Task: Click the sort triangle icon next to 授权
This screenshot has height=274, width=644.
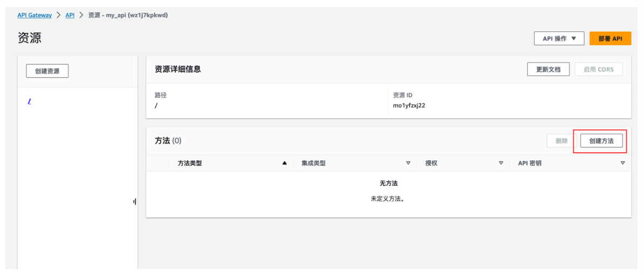Action: click(x=501, y=163)
